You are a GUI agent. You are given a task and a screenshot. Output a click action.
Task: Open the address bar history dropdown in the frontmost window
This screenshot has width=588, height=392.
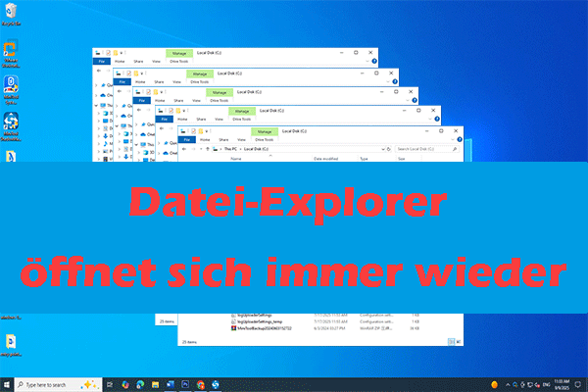(383, 149)
